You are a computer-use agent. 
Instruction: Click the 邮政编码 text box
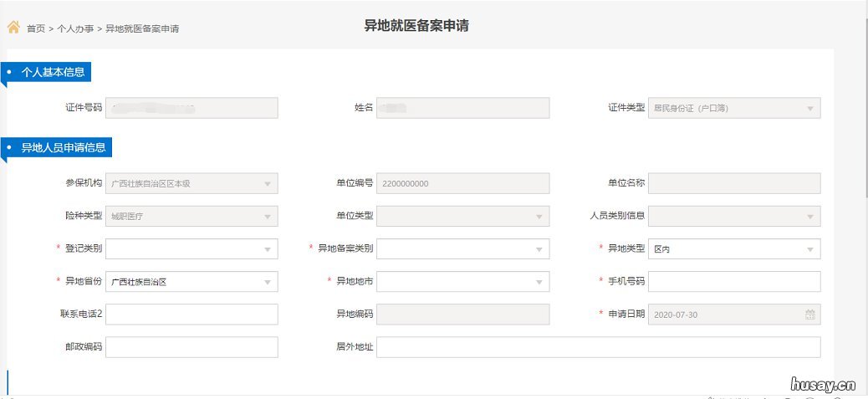tap(191, 347)
